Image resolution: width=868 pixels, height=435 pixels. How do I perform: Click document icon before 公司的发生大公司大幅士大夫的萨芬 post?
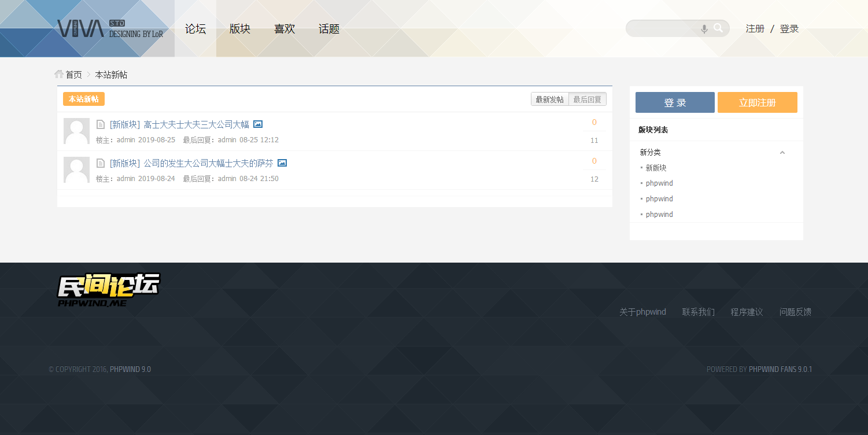(101, 163)
